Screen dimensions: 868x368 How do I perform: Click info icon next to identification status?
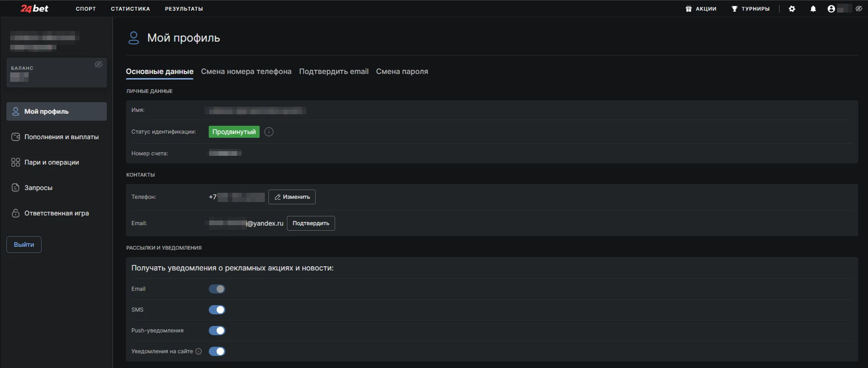pyautogui.click(x=269, y=132)
